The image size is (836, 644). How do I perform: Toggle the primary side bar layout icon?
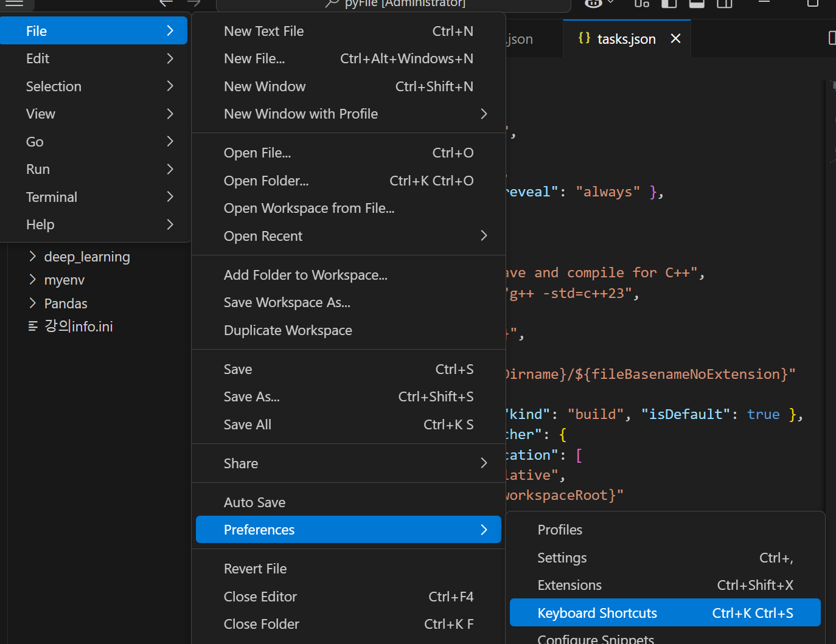pyautogui.click(x=669, y=3)
